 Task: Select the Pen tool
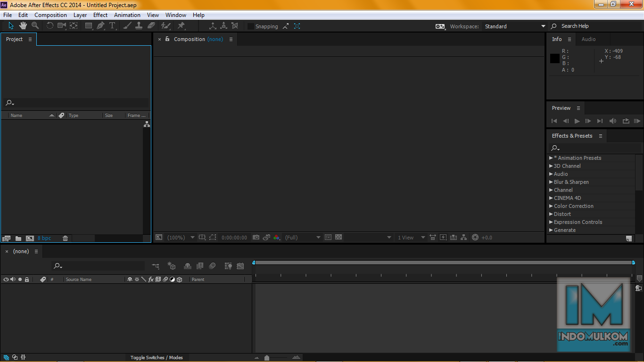[100, 26]
